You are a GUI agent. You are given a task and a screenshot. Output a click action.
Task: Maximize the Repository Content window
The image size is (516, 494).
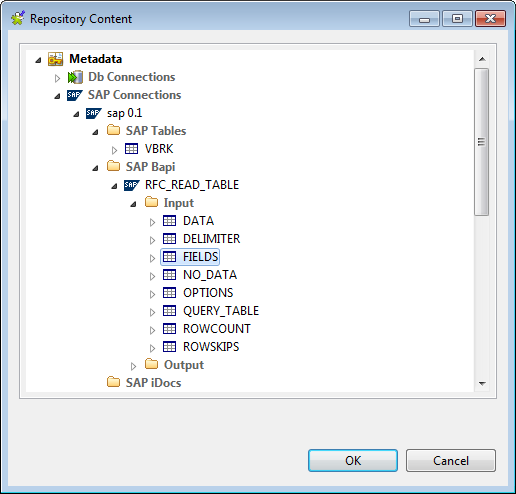[457, 18]
